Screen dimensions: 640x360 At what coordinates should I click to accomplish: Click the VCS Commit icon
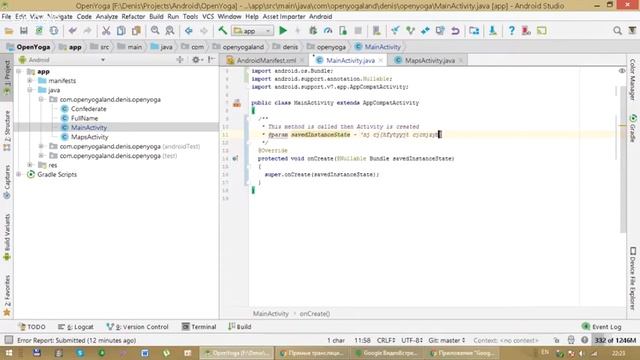tap(410, 31)
